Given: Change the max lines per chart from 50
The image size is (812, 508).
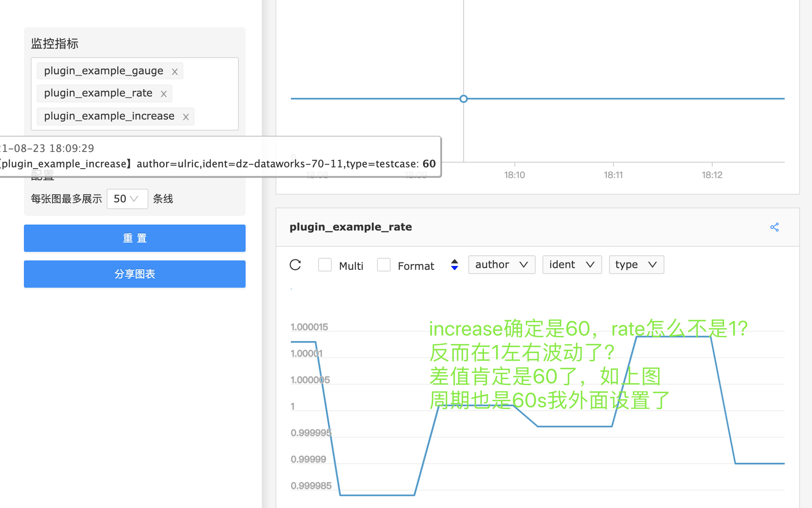Looking at the screenshot, I should tap(127, 199).
